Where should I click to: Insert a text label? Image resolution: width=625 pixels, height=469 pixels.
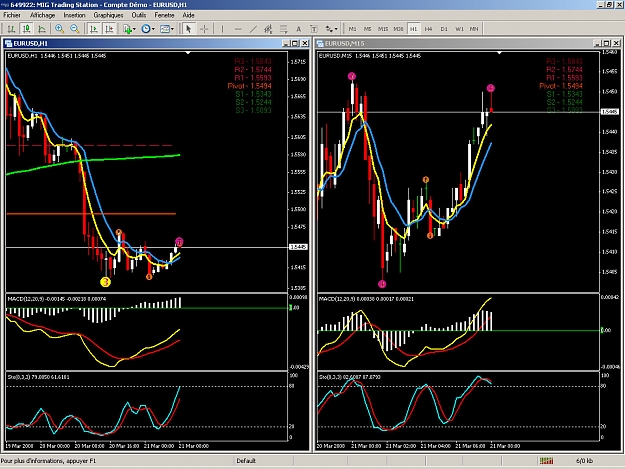pyautogui.click(x=314, y=29)
